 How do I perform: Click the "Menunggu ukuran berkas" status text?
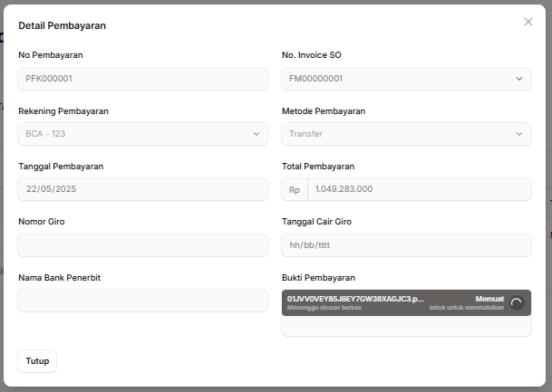(x=324, y=308)
